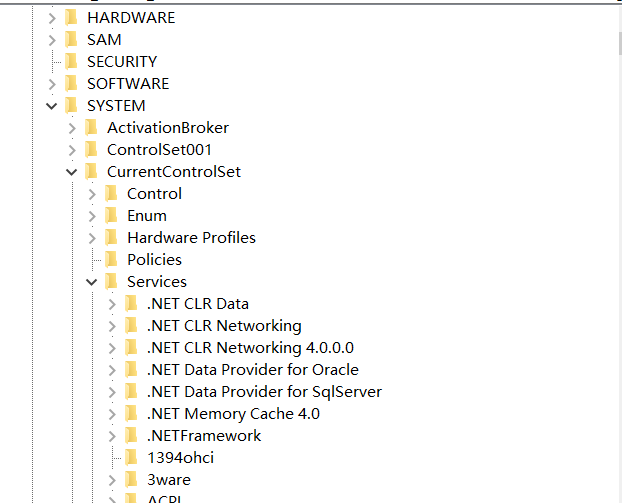Viewport: 622px width, 503px height.
Task: Expand the SOFTWARE registry key
Action: coord(52,84)
